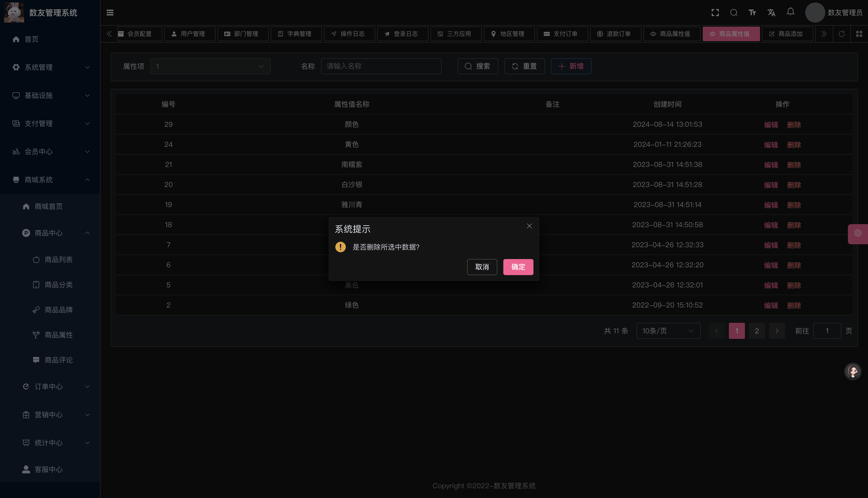The height and width of the screenshot is (498, 868).
Task: Click the 搜索 button
Action: pyautogui.click(x=478, y=66)
